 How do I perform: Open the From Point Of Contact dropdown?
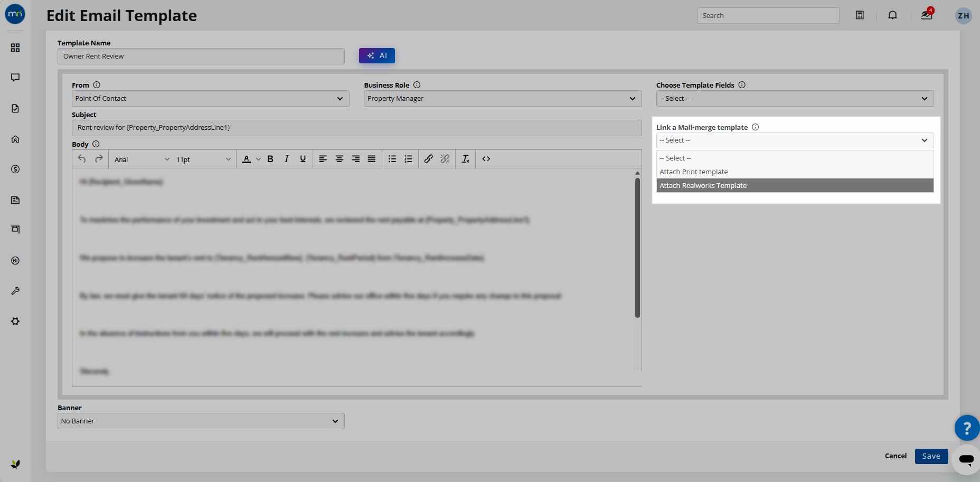[x=210, y=99]
